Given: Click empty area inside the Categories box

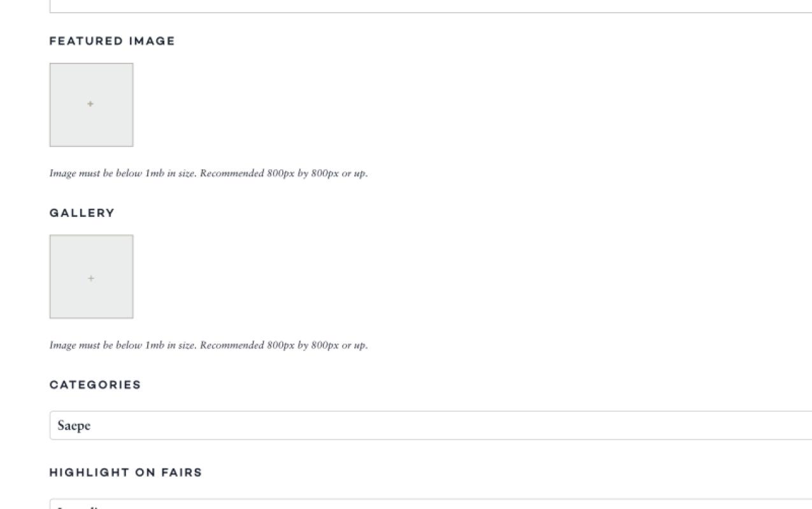Looking at the screenshot, I should pos(446,425).
